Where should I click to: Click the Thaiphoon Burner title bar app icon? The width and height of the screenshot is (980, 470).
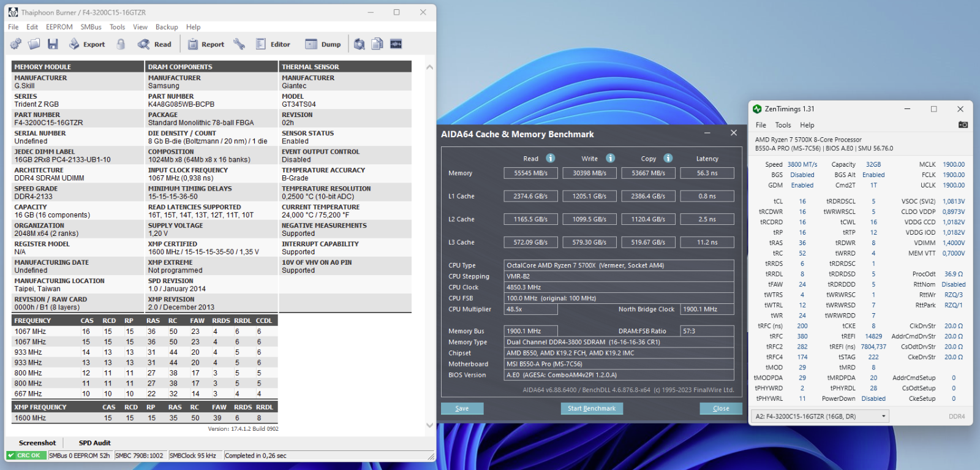pyautogui.click(x=13, y=12)
